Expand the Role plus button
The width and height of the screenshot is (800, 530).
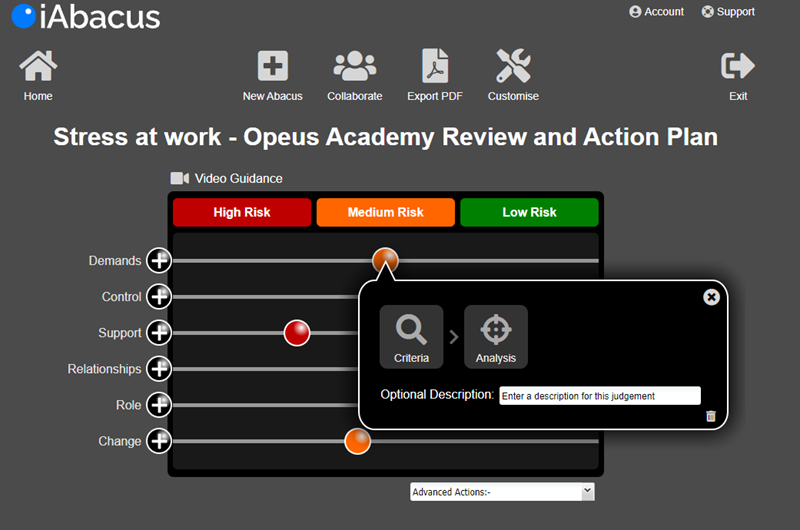pyautogui.click(x=159, y=405)
